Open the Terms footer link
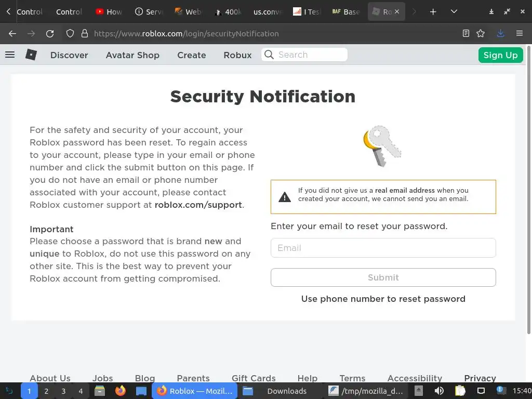 (x=352, y=378)
